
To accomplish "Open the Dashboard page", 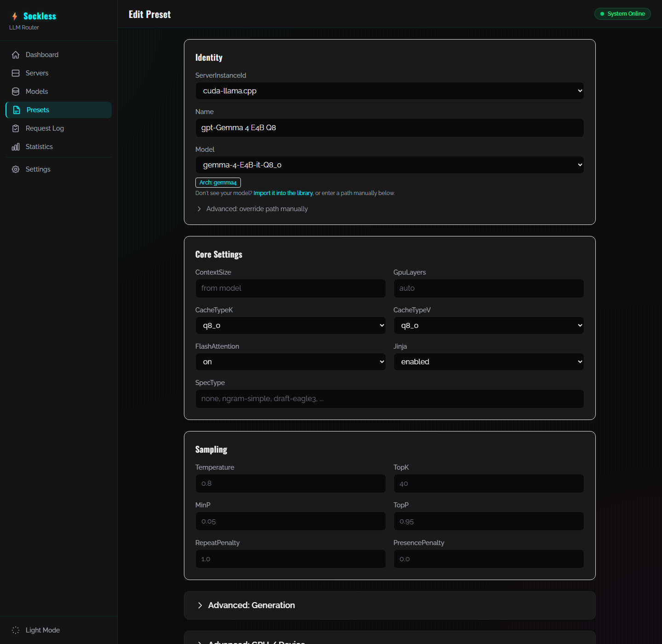I will [x=58, y=55].
